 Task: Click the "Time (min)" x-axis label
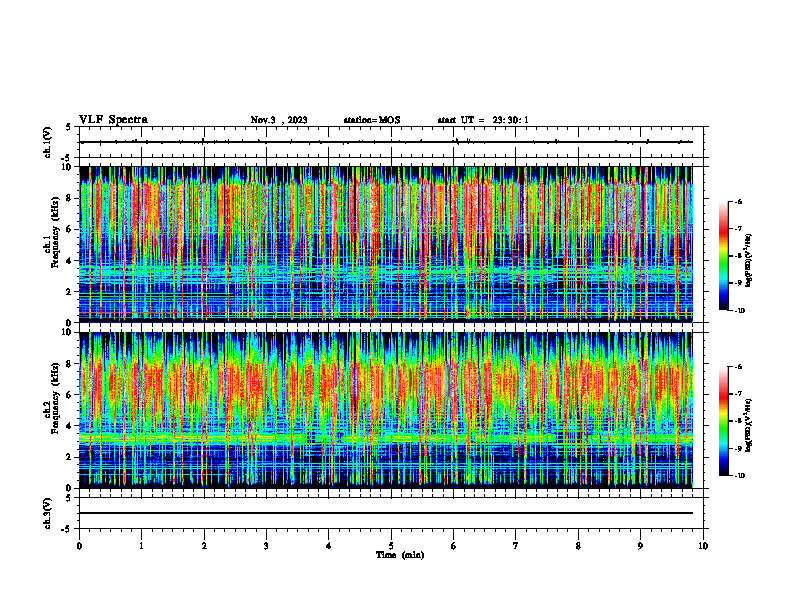(400, 555)
